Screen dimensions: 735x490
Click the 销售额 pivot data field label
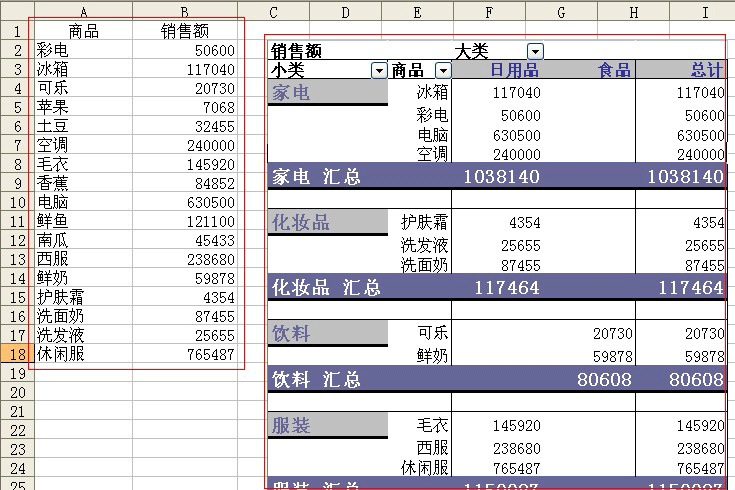296,51
